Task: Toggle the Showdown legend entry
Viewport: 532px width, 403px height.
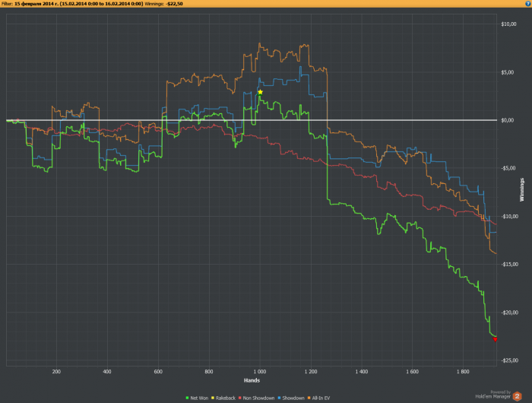Action: click(x=291, y=398)
